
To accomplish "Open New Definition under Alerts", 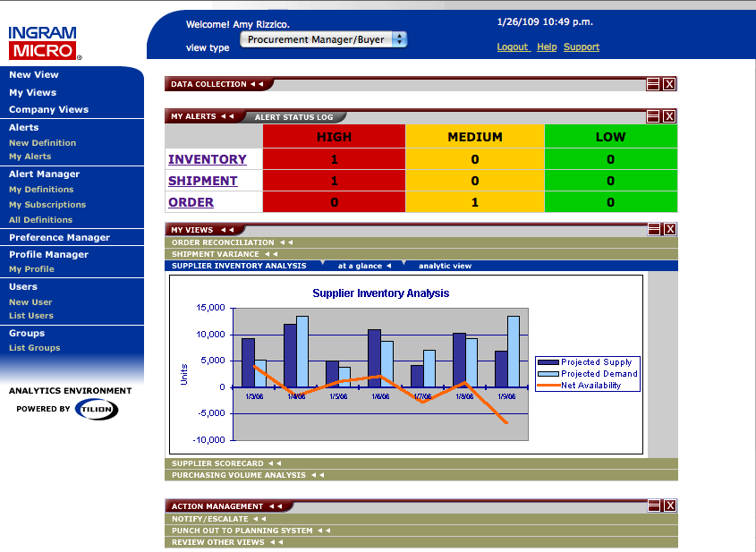I will 42,143.
